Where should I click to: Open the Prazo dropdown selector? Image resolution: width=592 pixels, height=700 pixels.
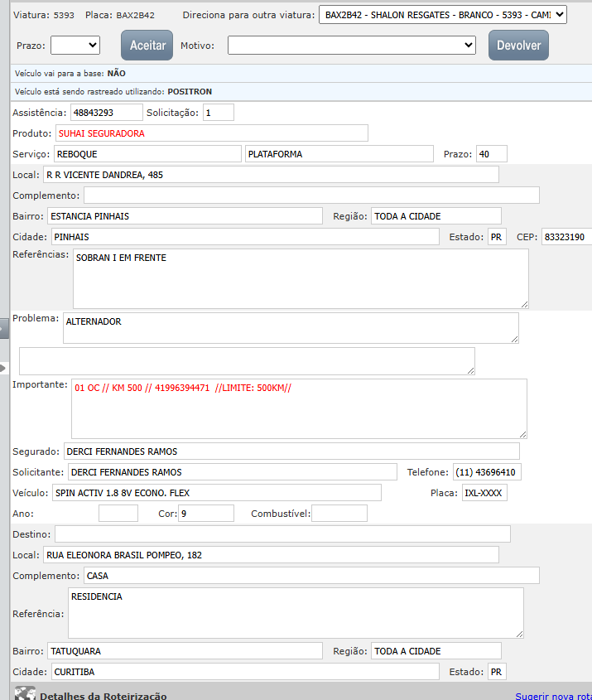tap(75, 46)
